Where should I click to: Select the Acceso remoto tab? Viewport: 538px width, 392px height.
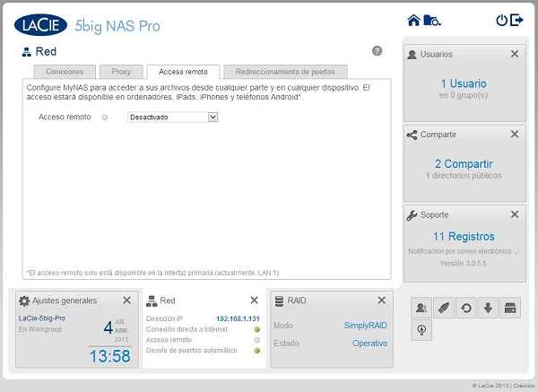pyautogui.click(x=183, y=72)
